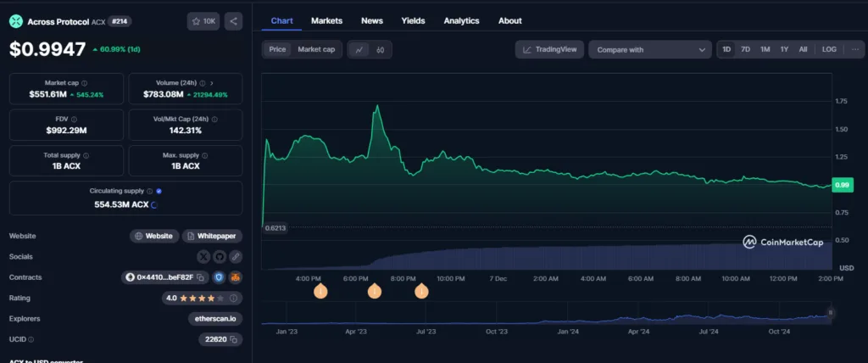Open the Markets tab
Viewport: 868px width, 363px height.
[326, 20]
